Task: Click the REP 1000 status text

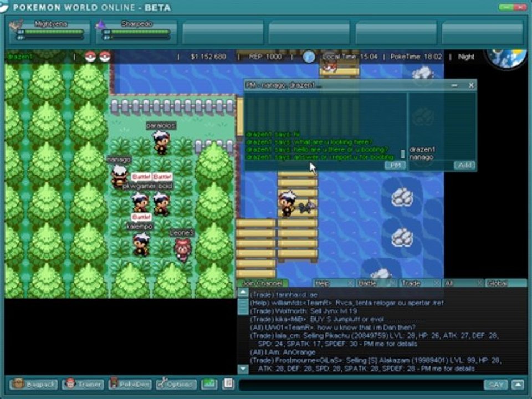Action: (x=265, y=57)
